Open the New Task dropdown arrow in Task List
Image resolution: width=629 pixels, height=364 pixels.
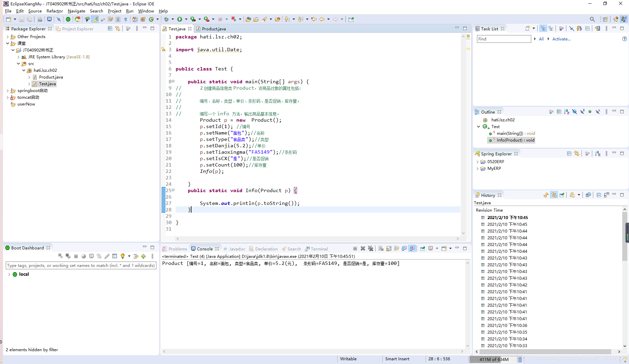coord(534,29)
